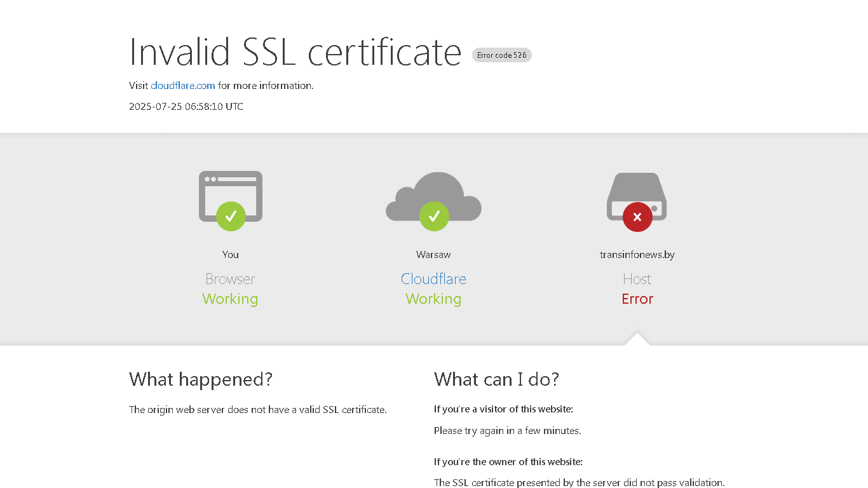The height and width of the screenshot is (488, 868).
Task: Open the cloudflare.com link
Action: tap(183, 86)
